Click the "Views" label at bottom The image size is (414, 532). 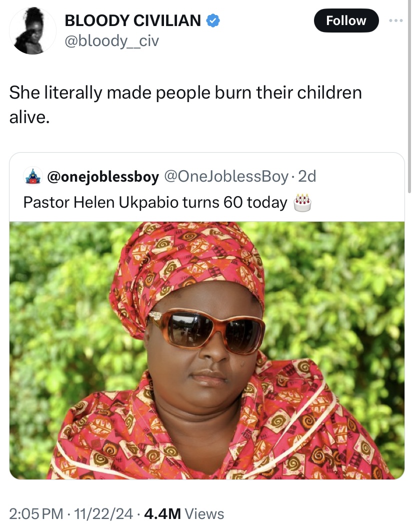pyautogui.click(x=204, y=513)
